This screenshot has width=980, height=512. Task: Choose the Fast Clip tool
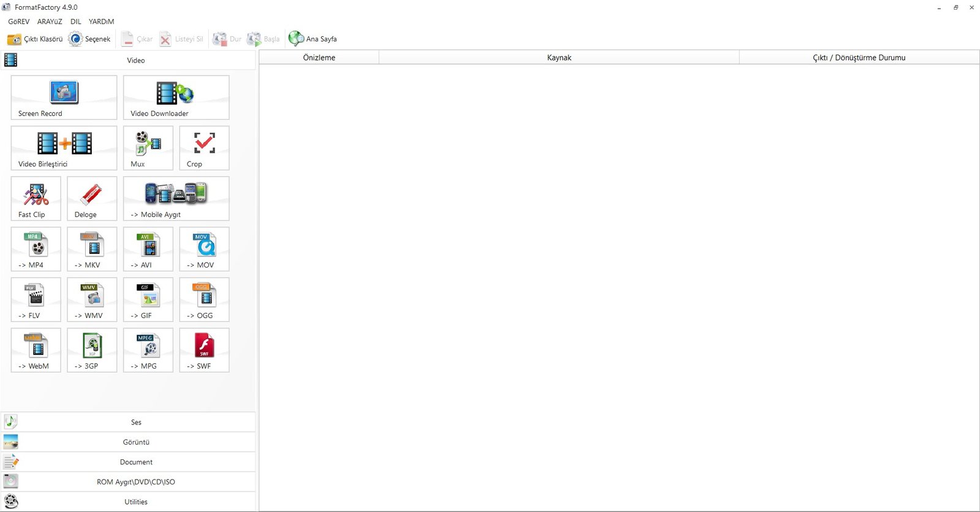pyautogui.click(x=36, y=198)
